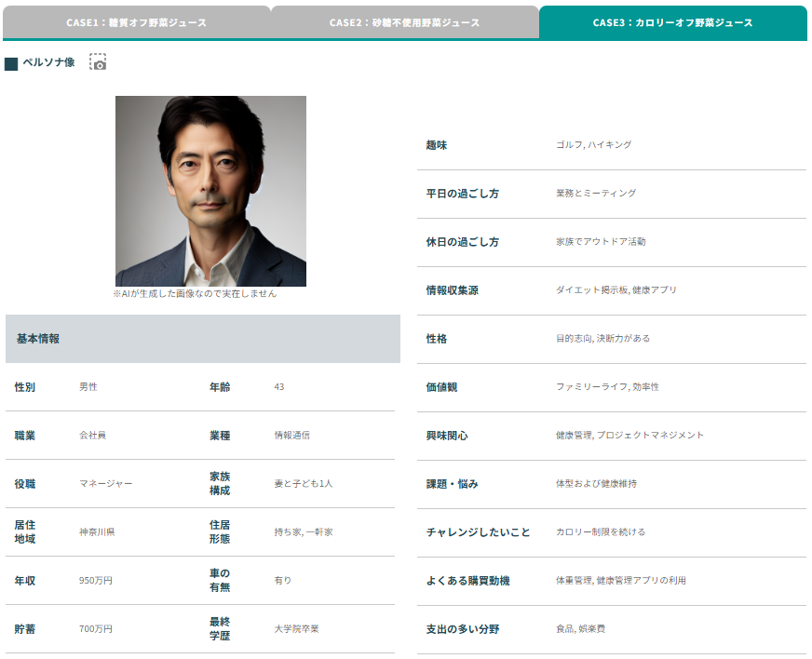812x659 pixels.
Task: Click the 年収 value 950万円
Action: click(95, 581)
